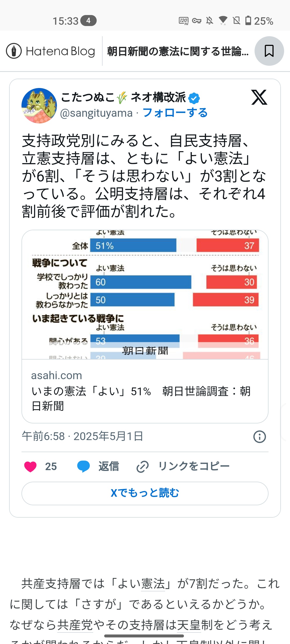Tap the article title in header
This screenshot has height=644, width=290.
tap(178, 51)
